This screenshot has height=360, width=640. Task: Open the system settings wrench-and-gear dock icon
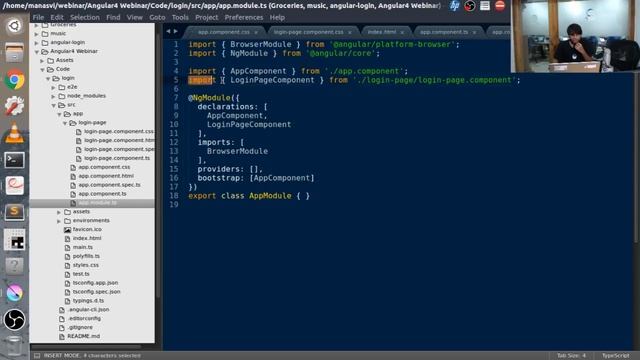14,106
